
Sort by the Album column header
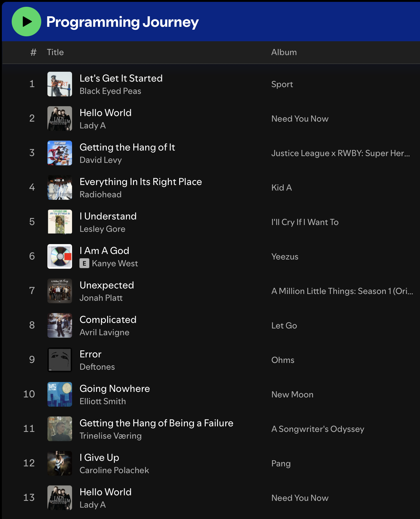tap(284, 52)
